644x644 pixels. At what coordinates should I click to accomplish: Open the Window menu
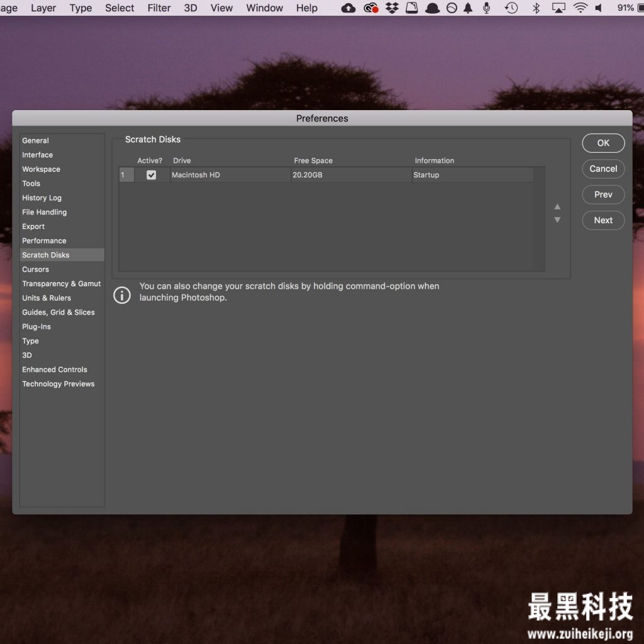pyautogui.click(x=265, y=8)
